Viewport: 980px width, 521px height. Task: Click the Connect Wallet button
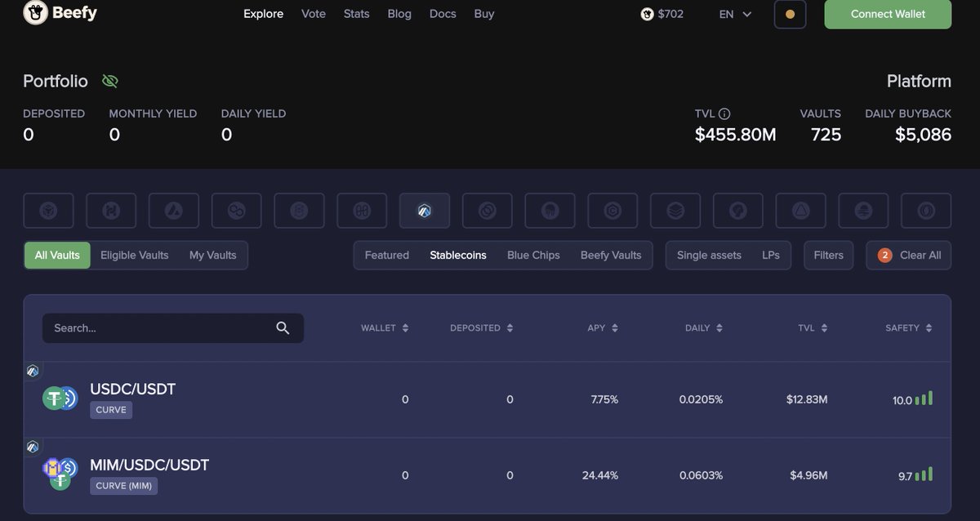(888, 14)
